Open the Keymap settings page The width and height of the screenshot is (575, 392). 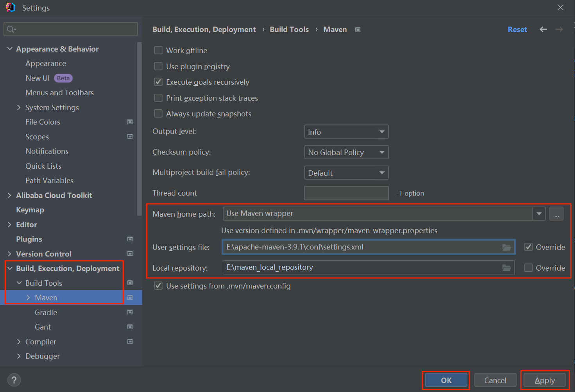(30, 210)
